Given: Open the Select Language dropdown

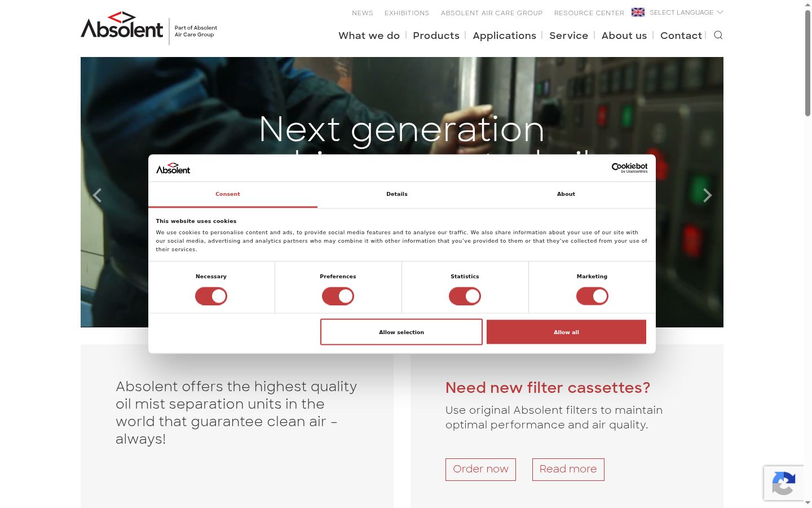Looking at the screenshot, I should click(x=686, y=12).
